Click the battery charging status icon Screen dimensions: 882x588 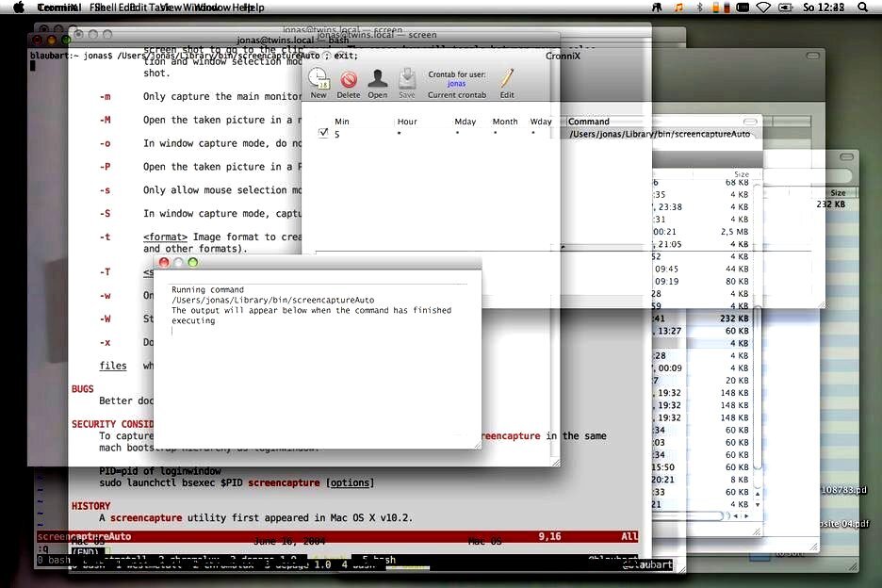pos(785,8)
